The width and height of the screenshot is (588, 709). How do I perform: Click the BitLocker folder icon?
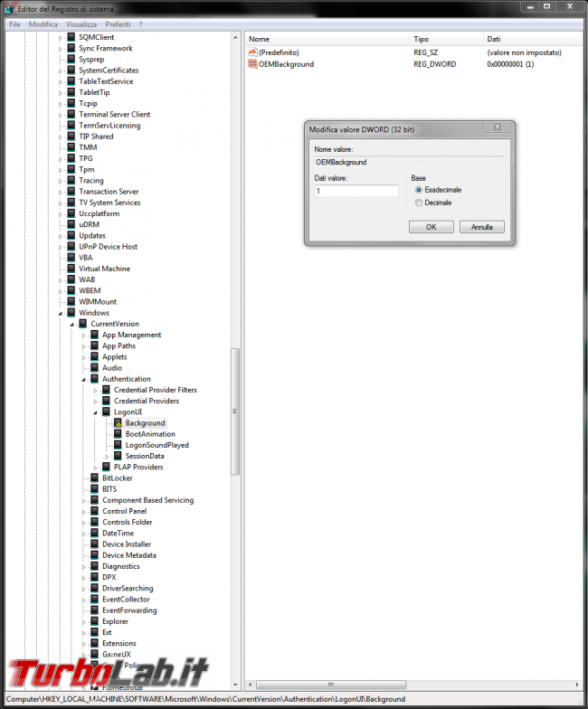[x=94, y=477]
